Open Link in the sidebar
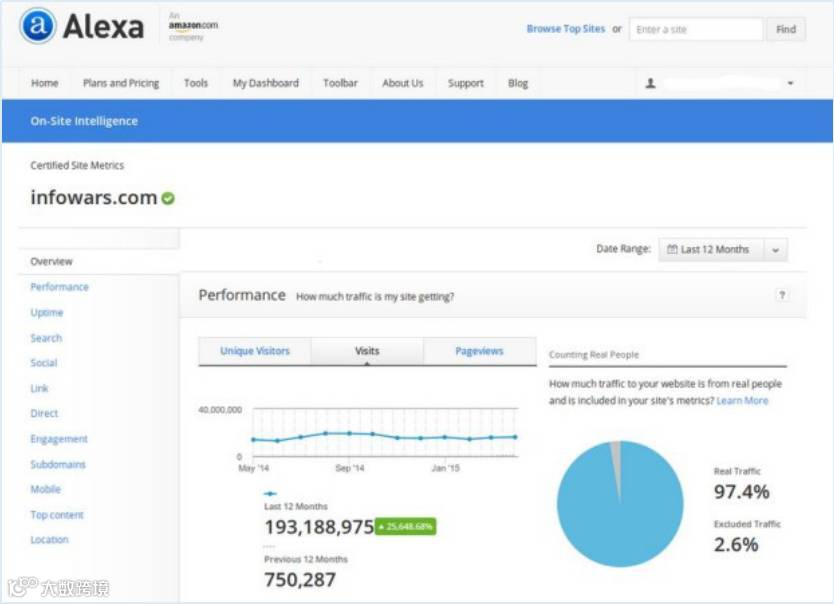Viewport: 834px width, 604px height. click(x=39, y=388)
